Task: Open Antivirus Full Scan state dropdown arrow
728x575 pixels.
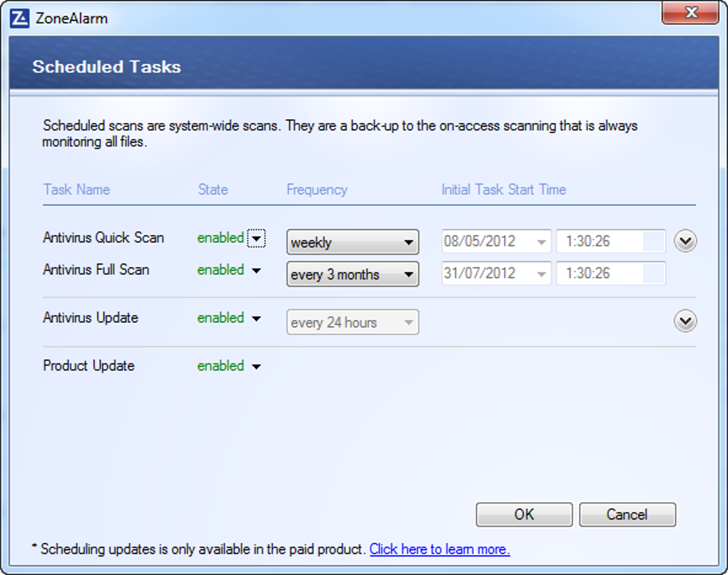Action: click(256, 271)
